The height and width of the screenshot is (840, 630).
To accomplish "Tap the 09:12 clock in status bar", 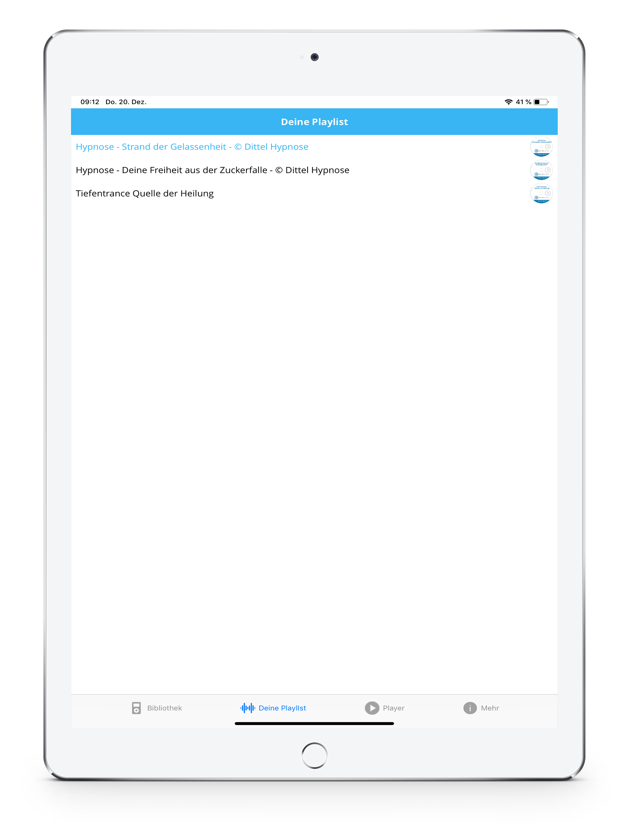I will (x=90, y=102).
